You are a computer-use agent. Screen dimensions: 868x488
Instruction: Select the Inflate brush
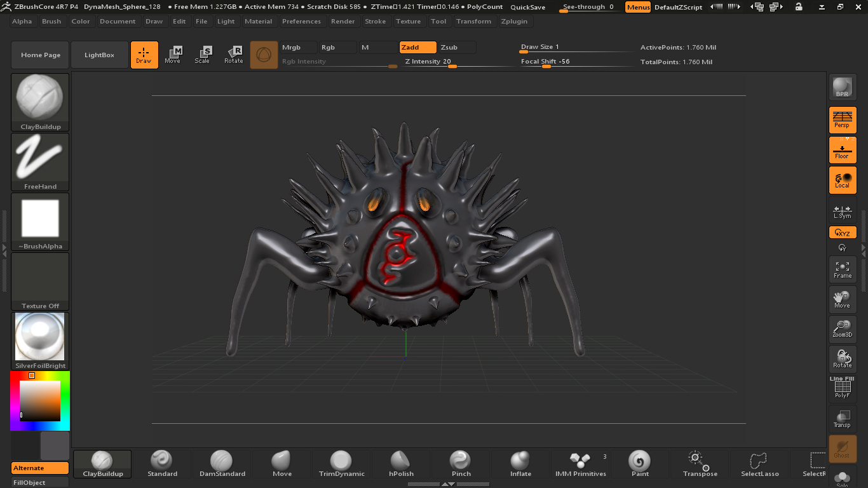point(520,463)
